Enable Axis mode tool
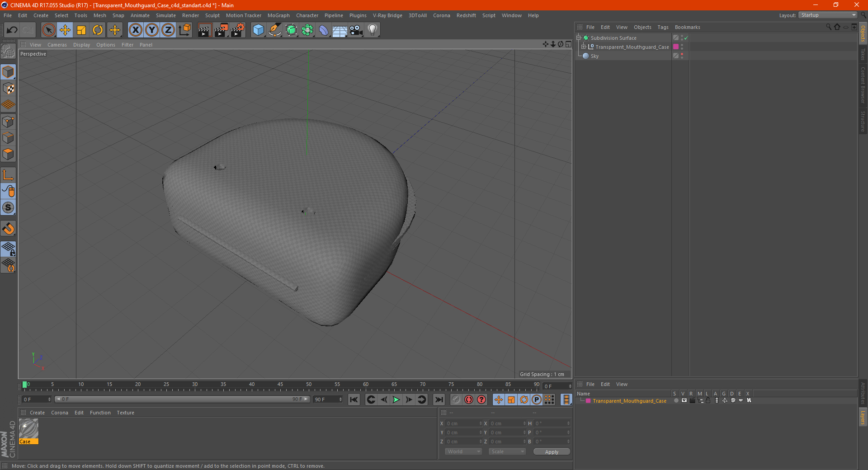Image resolution: width=868 pixels, height=470 pixels. [8, 175]
